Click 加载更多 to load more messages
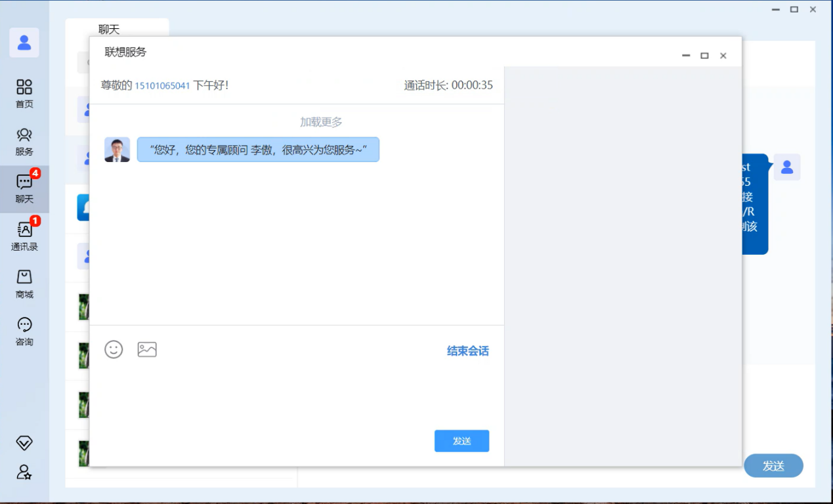This screenshot has width=833, height=504. tap(321, 122)
